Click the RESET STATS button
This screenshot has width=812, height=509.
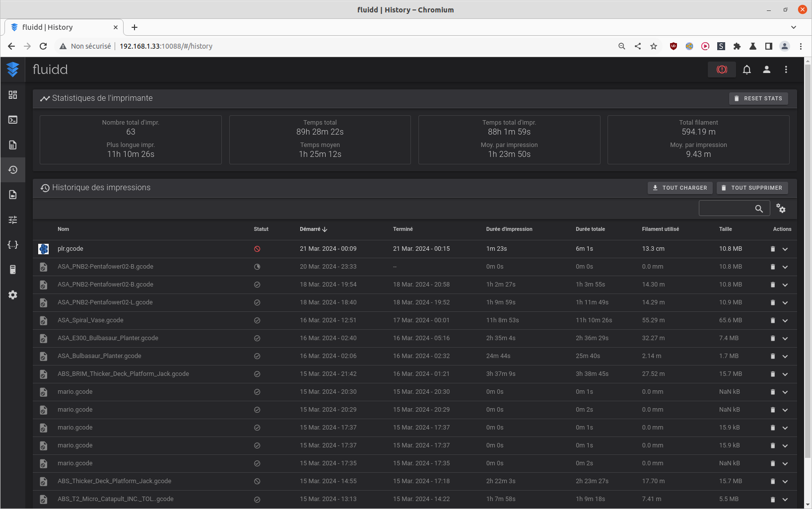pos(758,98)
